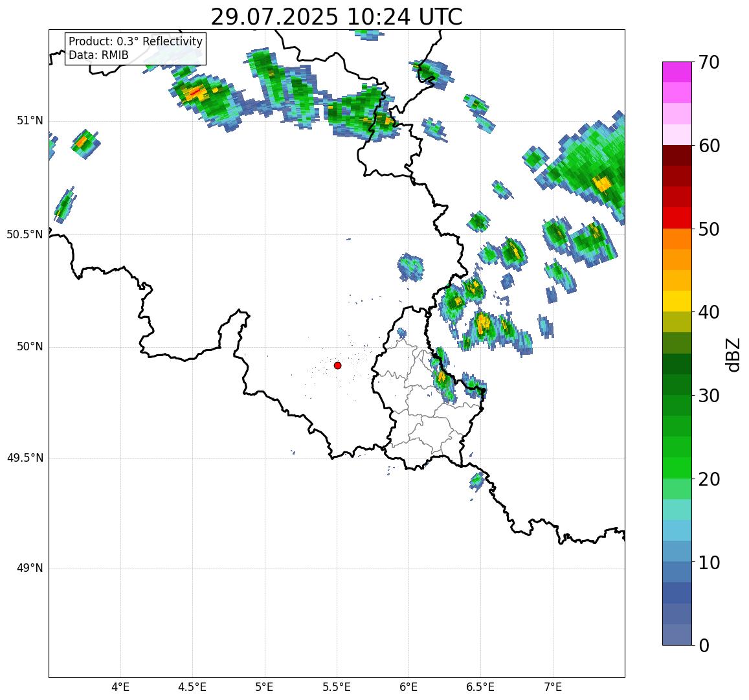Click the 10 dBZ colorbar label
Screen dimensions: 749x700
pyautogui.click(x=710, y=562)
